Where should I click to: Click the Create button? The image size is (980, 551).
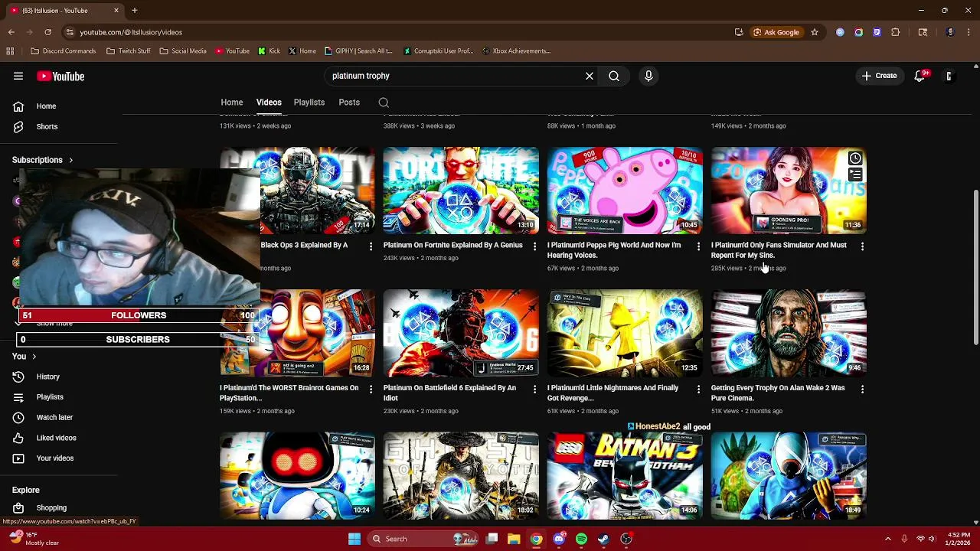click(x=879, y=76)
